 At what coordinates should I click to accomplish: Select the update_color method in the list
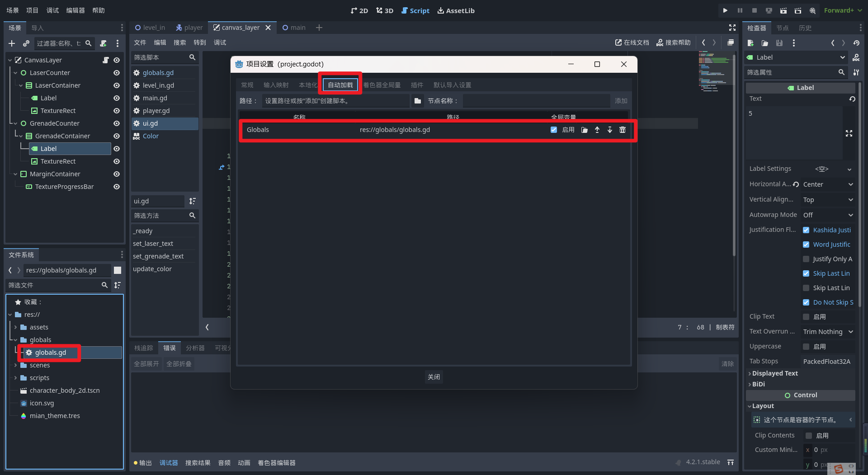click(x=152, y=269)
